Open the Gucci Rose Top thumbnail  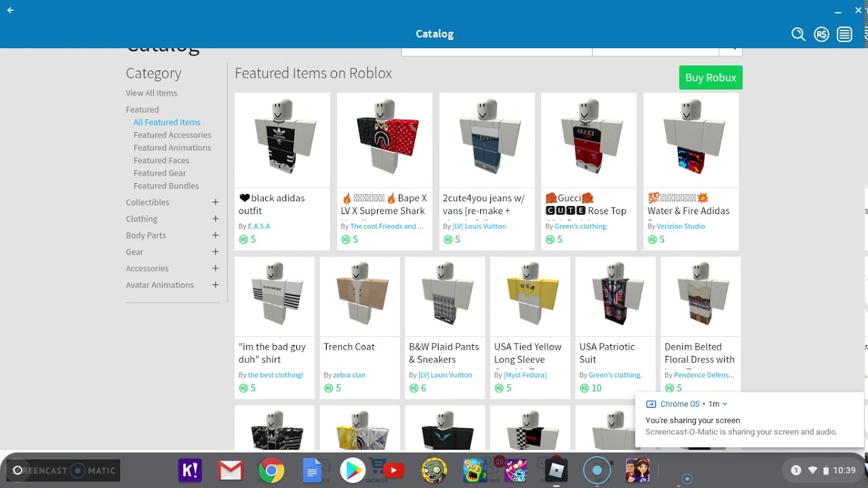pyautogui.click(x=589, y=140)
